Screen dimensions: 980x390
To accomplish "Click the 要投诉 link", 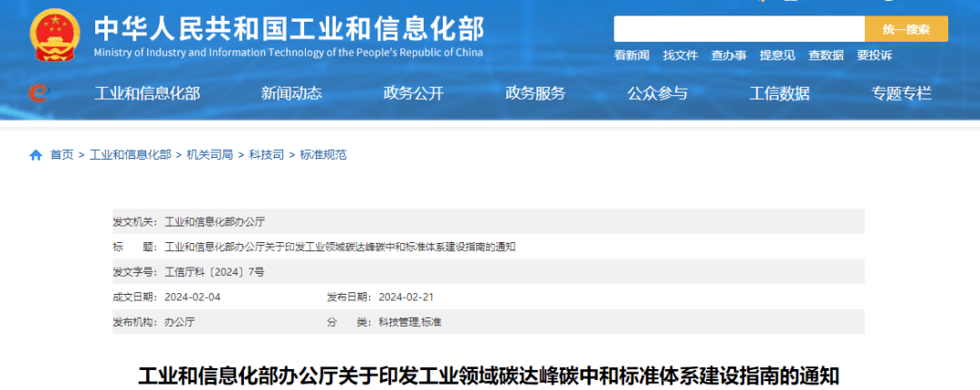I will tap(874, 55).
